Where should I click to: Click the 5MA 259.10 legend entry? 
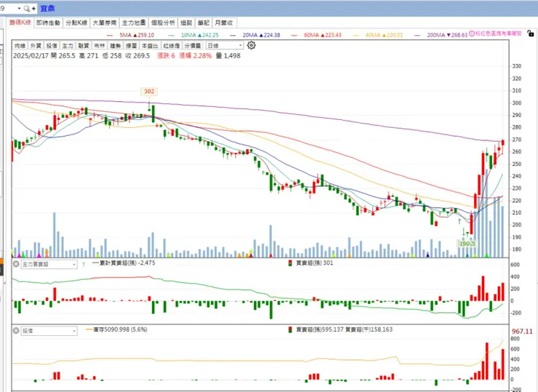[x=131, y=35]
